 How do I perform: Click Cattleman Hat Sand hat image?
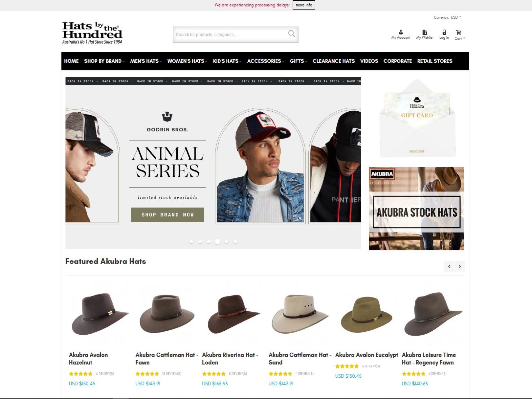click(x=300, y=314)
